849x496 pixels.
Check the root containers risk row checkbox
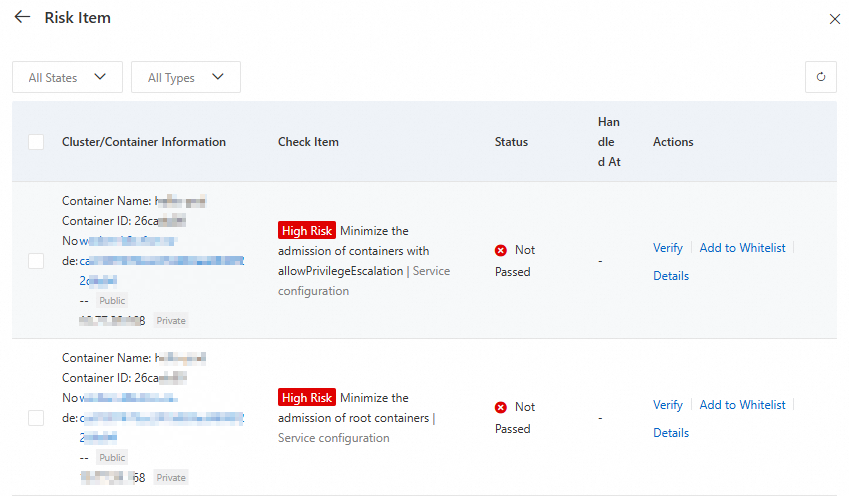pyautogui.click(x=36, y=418)
